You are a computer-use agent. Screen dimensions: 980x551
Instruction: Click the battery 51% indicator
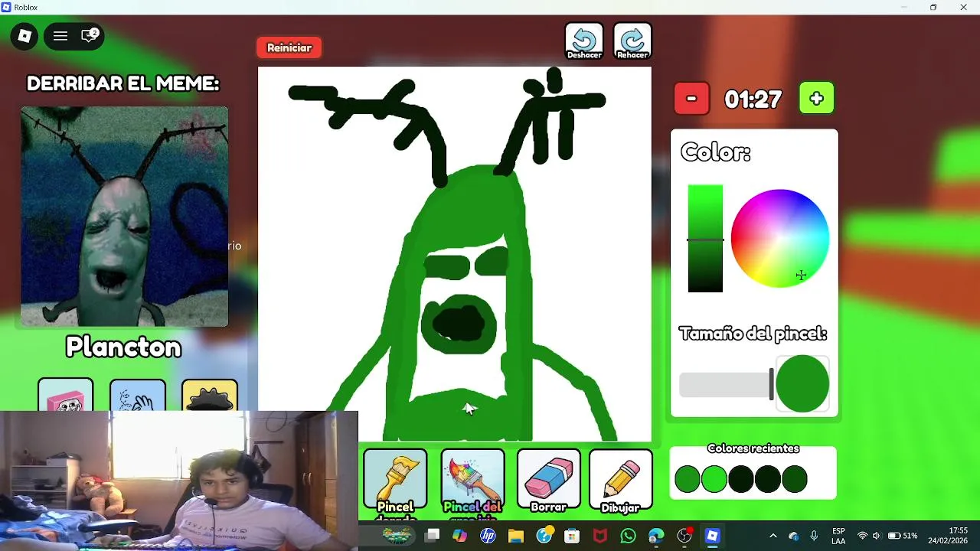point(902,536)
